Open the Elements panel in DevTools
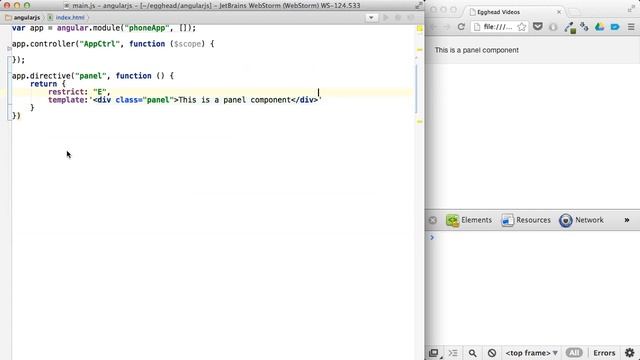 [x=469, y=220]
